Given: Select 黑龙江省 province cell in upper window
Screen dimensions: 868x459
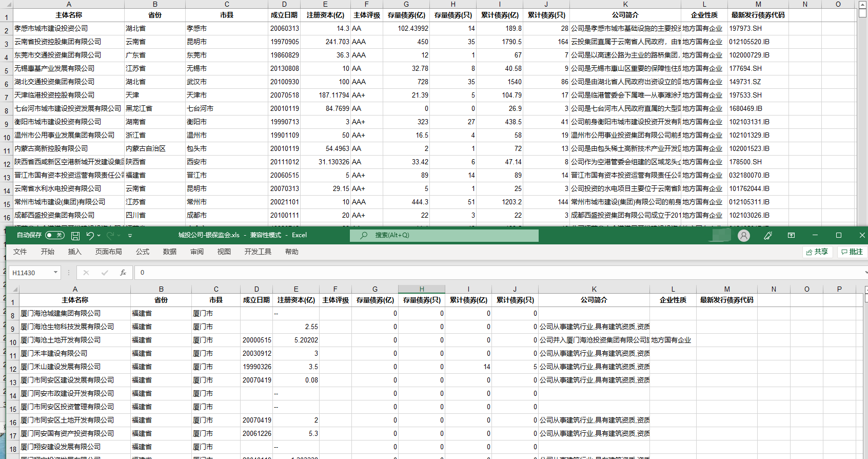Looking at the screenshot, I should (x=155, y=108).
